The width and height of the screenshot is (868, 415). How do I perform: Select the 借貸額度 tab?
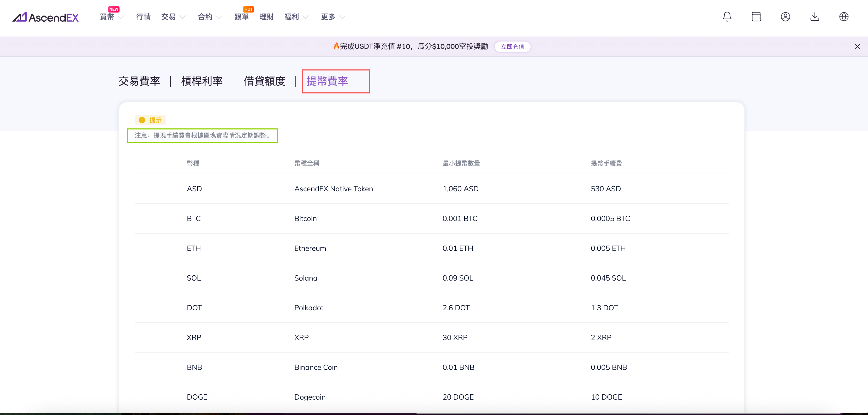click(x=265, y=81)
